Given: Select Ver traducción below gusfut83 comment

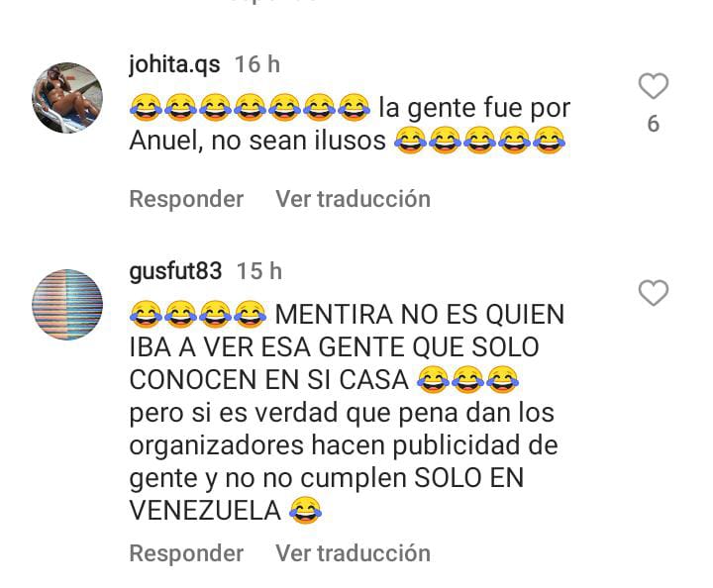Looking at the screenshot, I should point(353,553).
